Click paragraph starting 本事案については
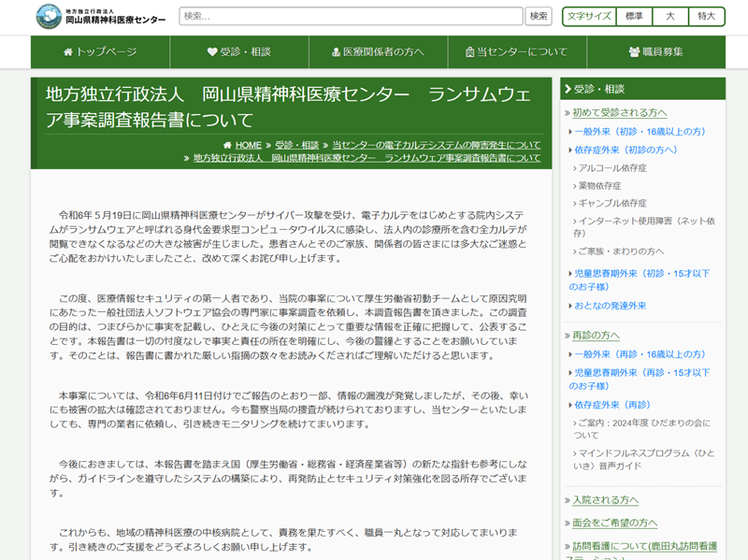The height and width of the screenshot is (560, 748). tap(288, 409)
